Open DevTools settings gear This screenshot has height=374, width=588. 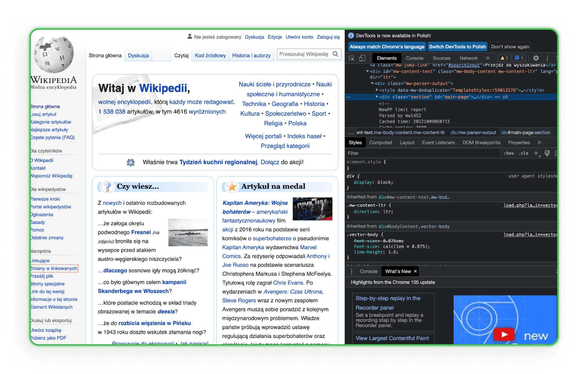[536, 58]
